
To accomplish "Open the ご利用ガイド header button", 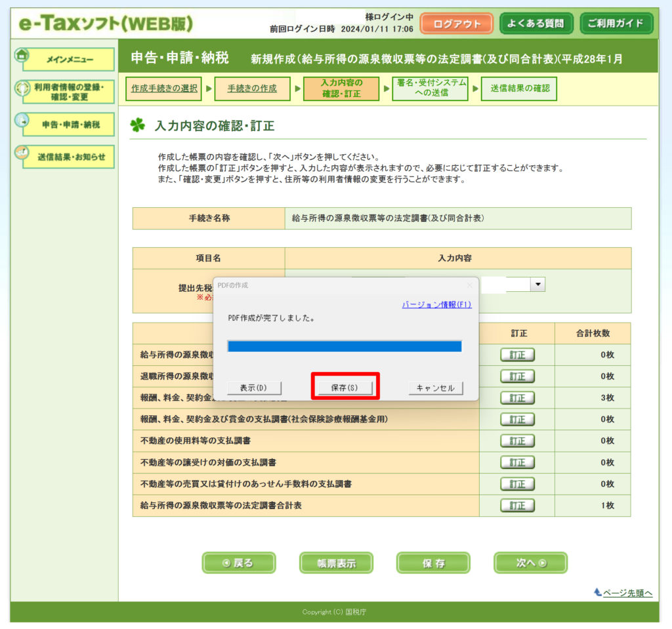I will (616, 24).
